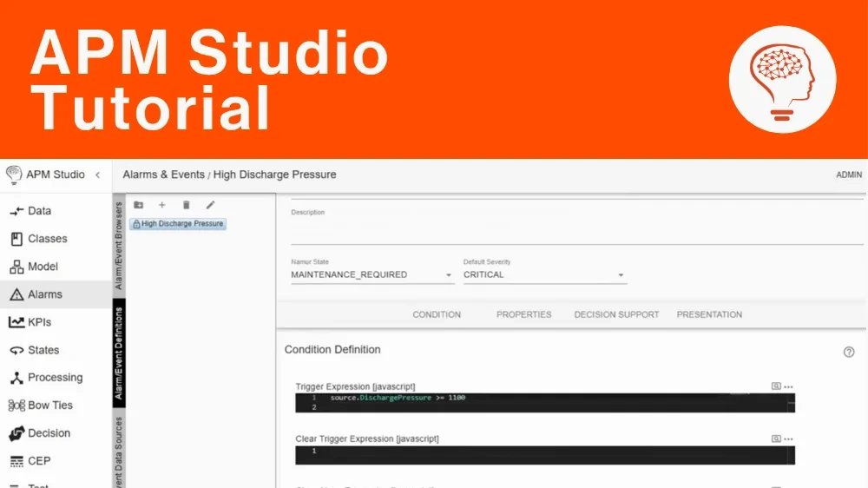Open Alarm/Event Definitions vertical tab
Viewport: 868px width, 488px height.
pyautogui.click(x=118, y=353)
